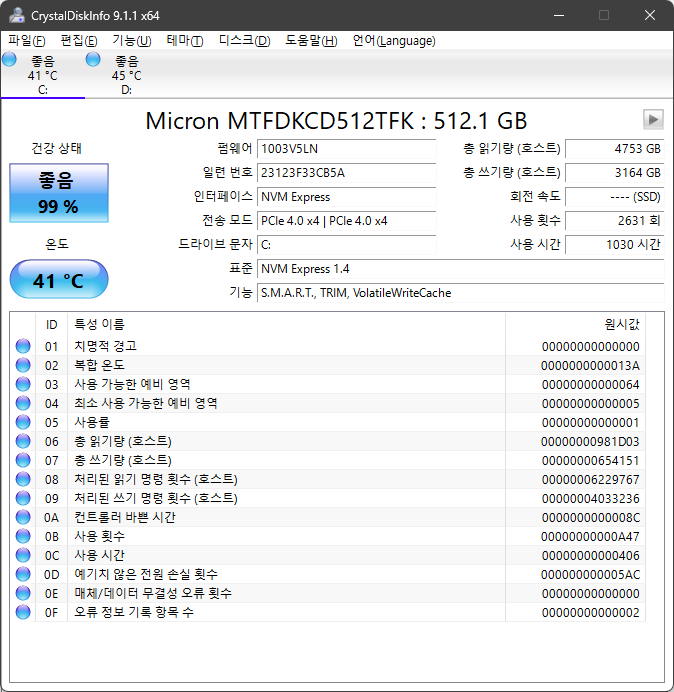674x692 pixels.
Task: Click the transfer mode field PCIe 4.0 x4
Action: pos(346,221)
